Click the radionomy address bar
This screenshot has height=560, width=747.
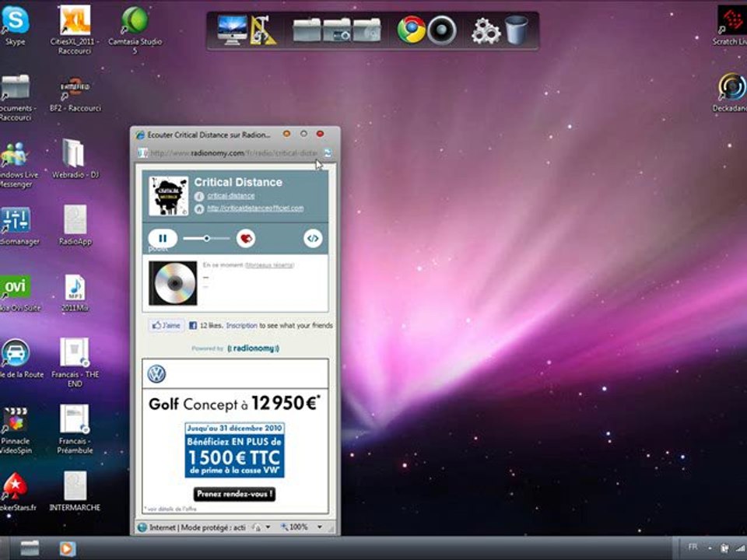tap(233, 153)
